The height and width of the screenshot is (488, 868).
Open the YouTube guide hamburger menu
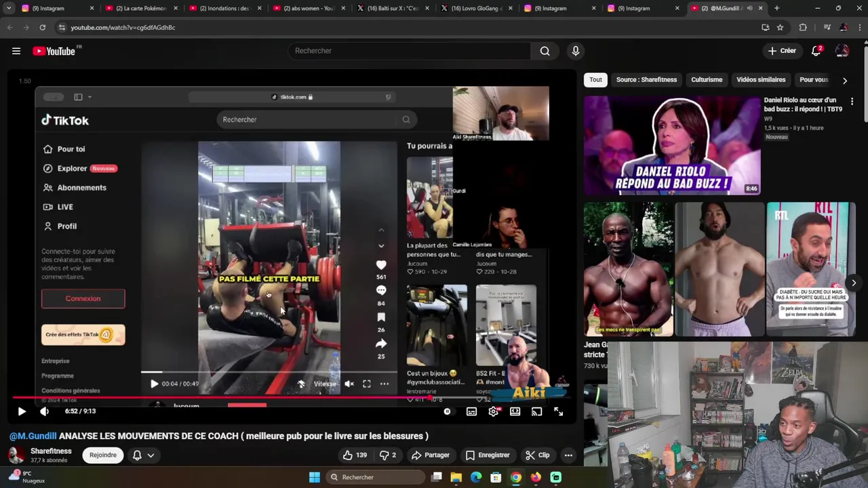tap(16, 51)
